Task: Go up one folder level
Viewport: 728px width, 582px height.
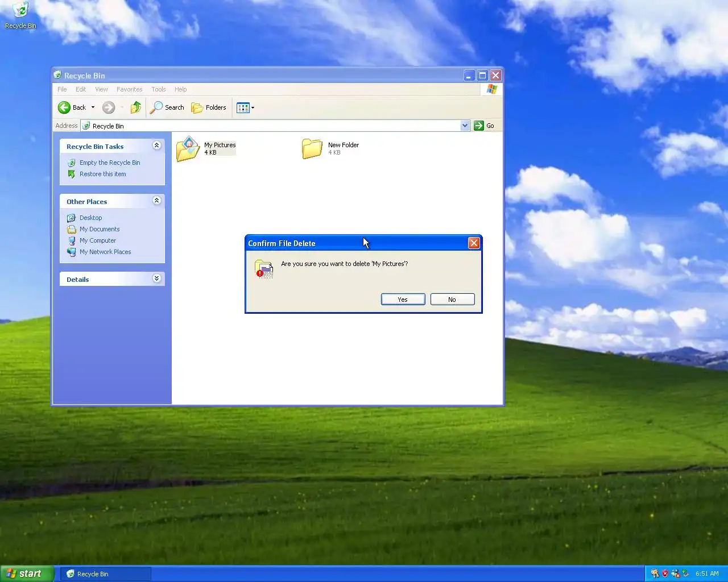Action: point(135,107)
